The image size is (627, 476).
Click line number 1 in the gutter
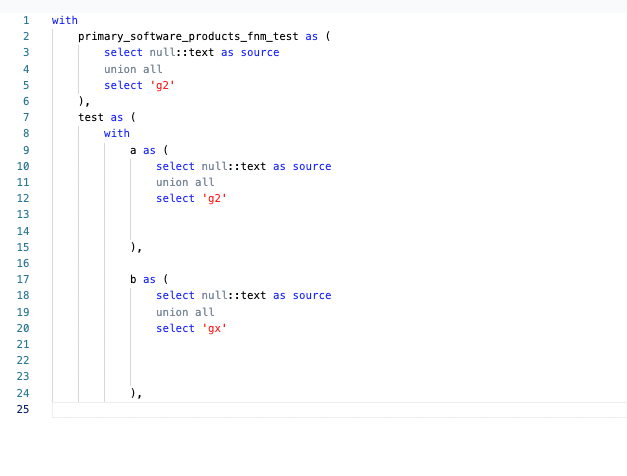pos(26,20)
